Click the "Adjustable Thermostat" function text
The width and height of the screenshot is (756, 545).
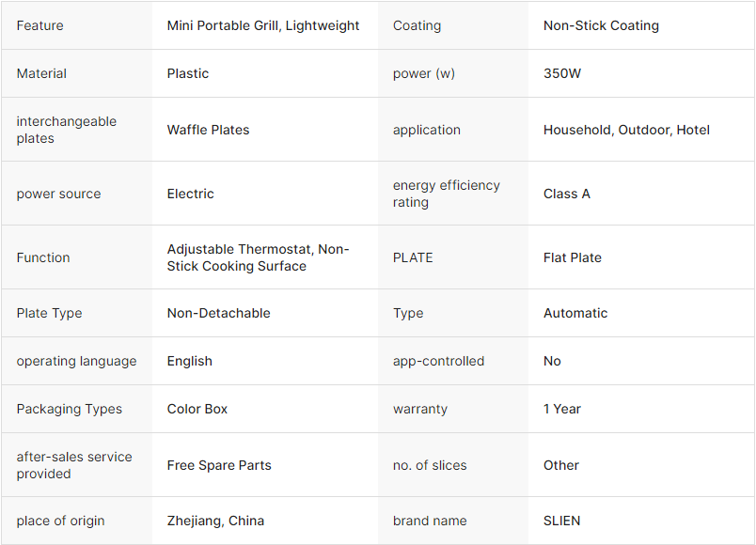point(241,249)
